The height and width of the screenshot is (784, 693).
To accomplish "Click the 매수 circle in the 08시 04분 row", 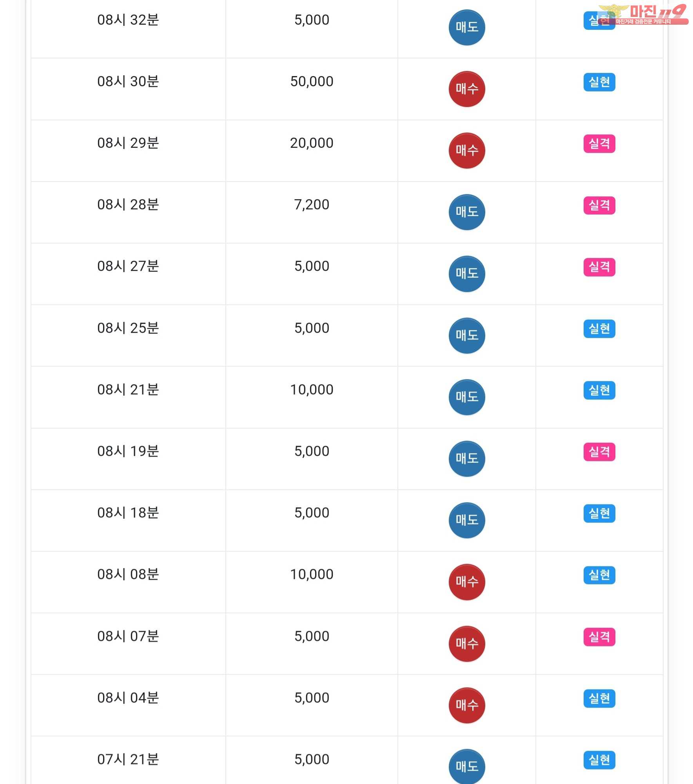I will (466, 705).
